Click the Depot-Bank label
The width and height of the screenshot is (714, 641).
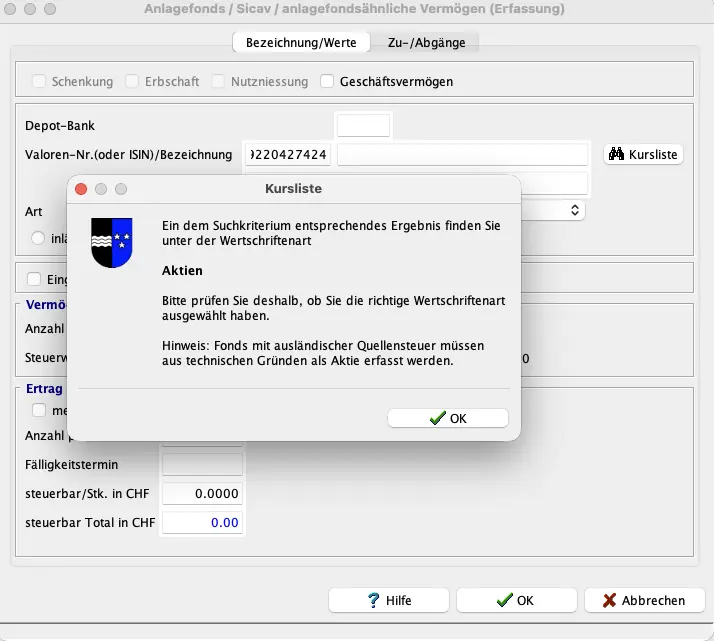click(x=60, y=125)
